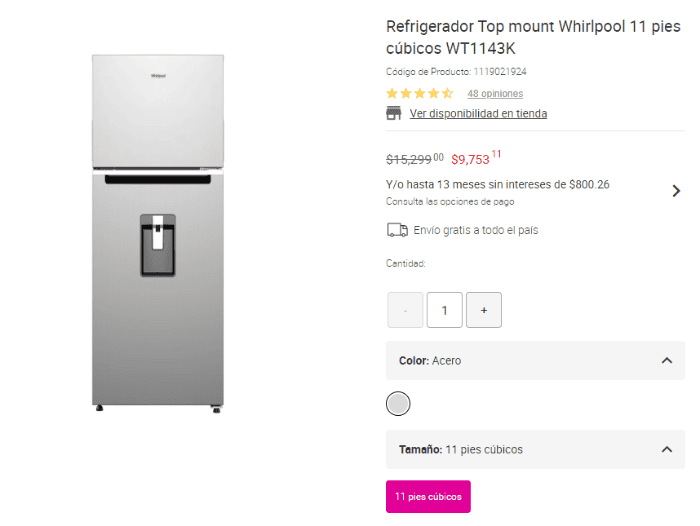Click the water dispenser on refrigerator image
This screenshot has width=700, height=526.
coord(157,245)
